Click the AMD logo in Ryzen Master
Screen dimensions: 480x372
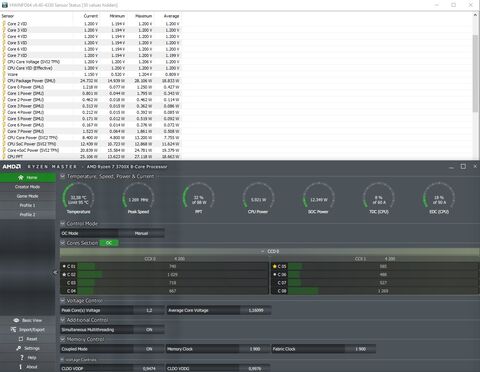[x=12, y=166]
